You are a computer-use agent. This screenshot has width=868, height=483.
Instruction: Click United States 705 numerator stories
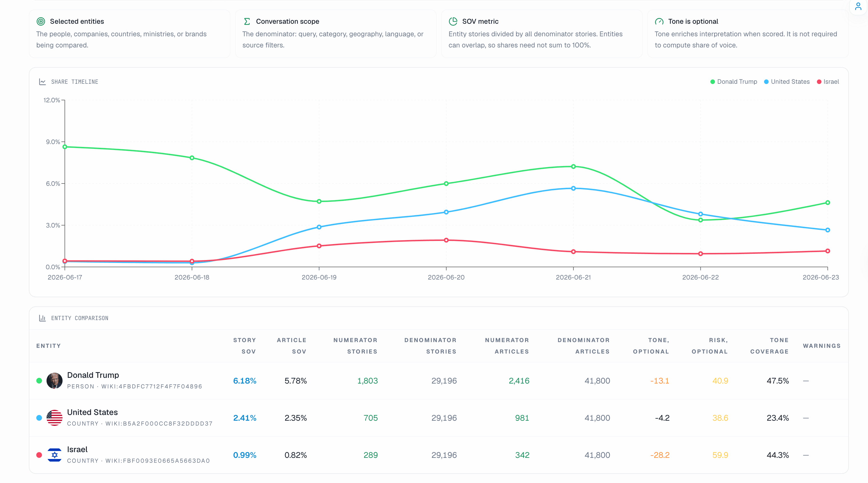(x=370, y=418)
